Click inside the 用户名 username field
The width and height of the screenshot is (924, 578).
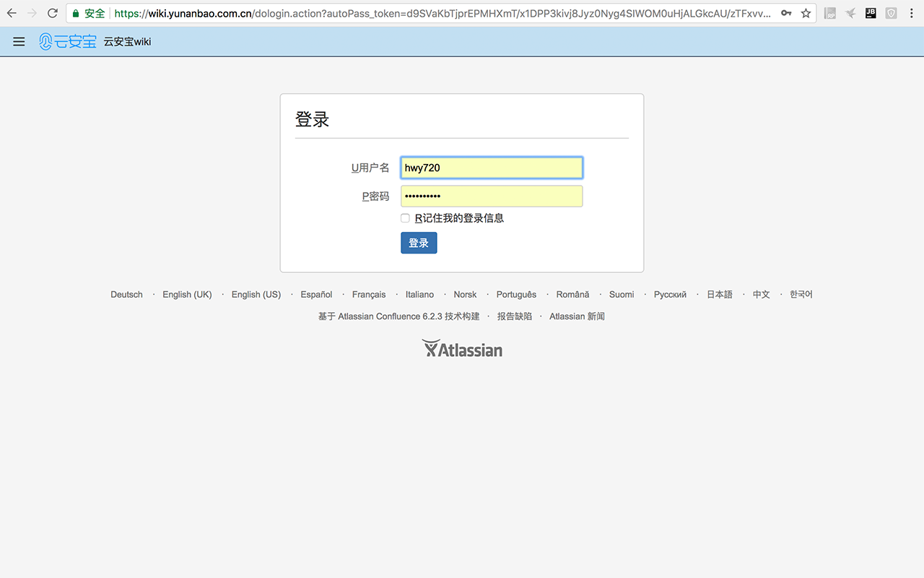coord(492,167)
